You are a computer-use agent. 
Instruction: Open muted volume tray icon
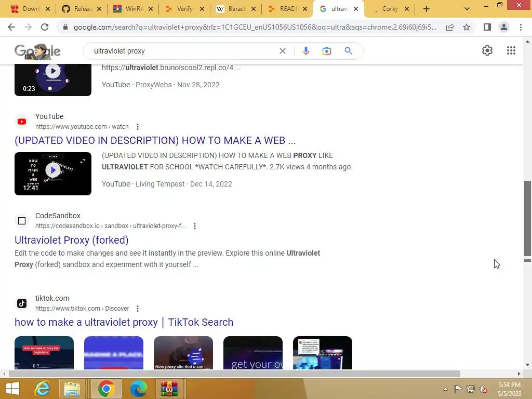click(x=483, y=389)
